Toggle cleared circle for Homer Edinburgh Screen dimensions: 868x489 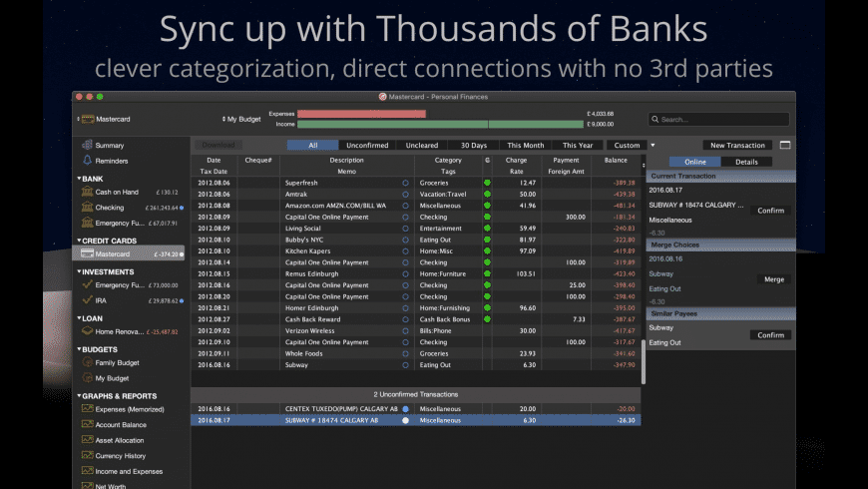(x=405, y=308)
